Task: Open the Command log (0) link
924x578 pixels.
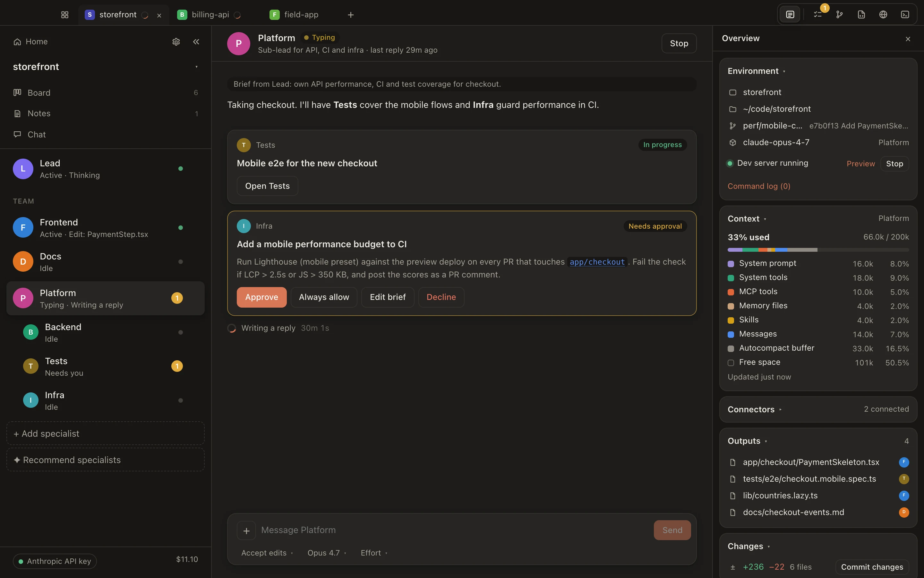Action: coord(759,186)
